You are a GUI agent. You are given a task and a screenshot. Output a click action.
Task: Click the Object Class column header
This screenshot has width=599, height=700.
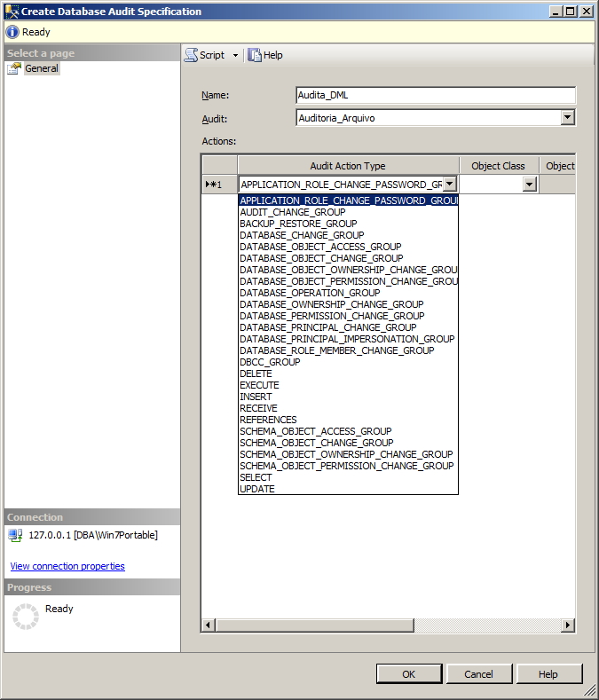(499, 166)
